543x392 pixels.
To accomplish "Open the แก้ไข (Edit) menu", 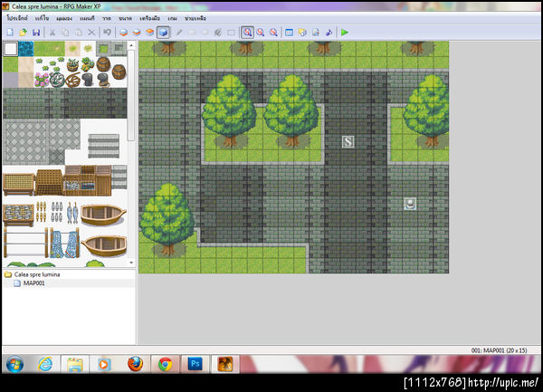I will [42, 18].
